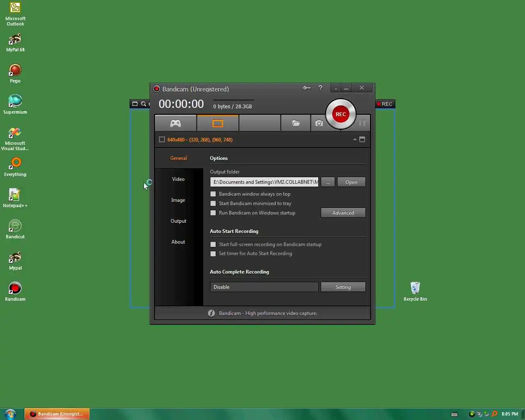Screen dimensions: 525x420
Task: Click the green circle tray icon
Action: point(472,414)
